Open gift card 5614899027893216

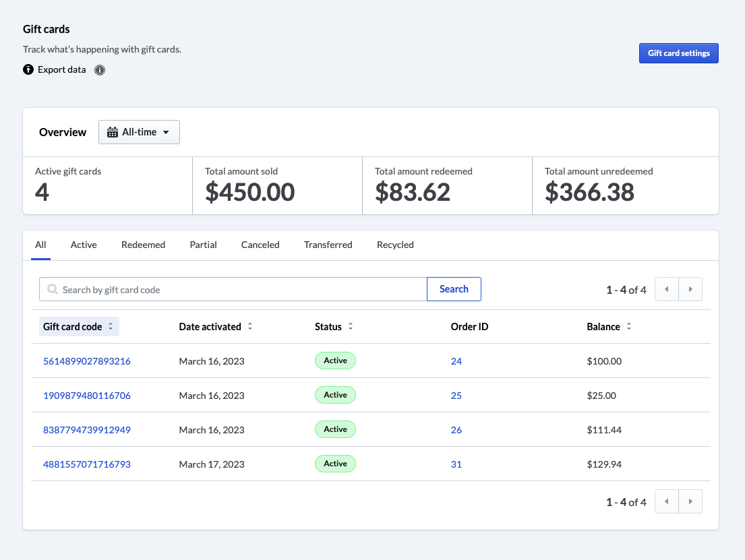(87, 361)
